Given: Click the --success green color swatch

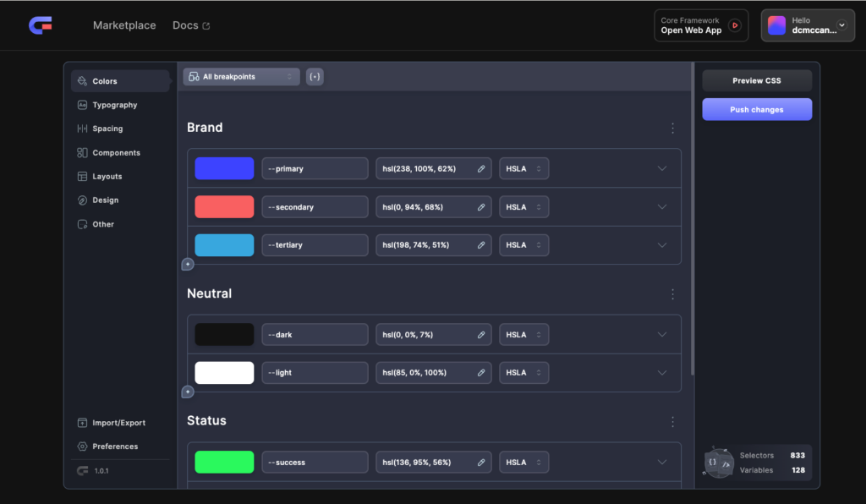Looking at the screenshot, I should (223, 462).
